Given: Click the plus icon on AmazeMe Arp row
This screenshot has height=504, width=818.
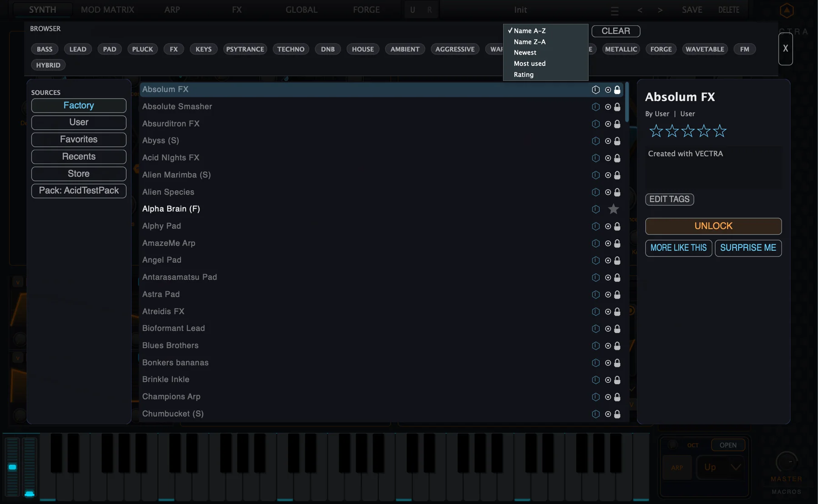Looking at the screenshot, I should (608, 243).
